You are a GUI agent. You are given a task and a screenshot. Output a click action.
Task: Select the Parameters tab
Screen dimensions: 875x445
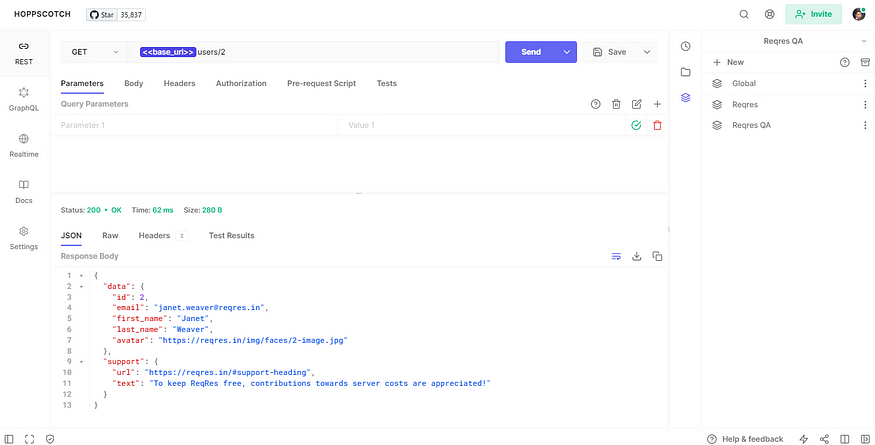82,84
